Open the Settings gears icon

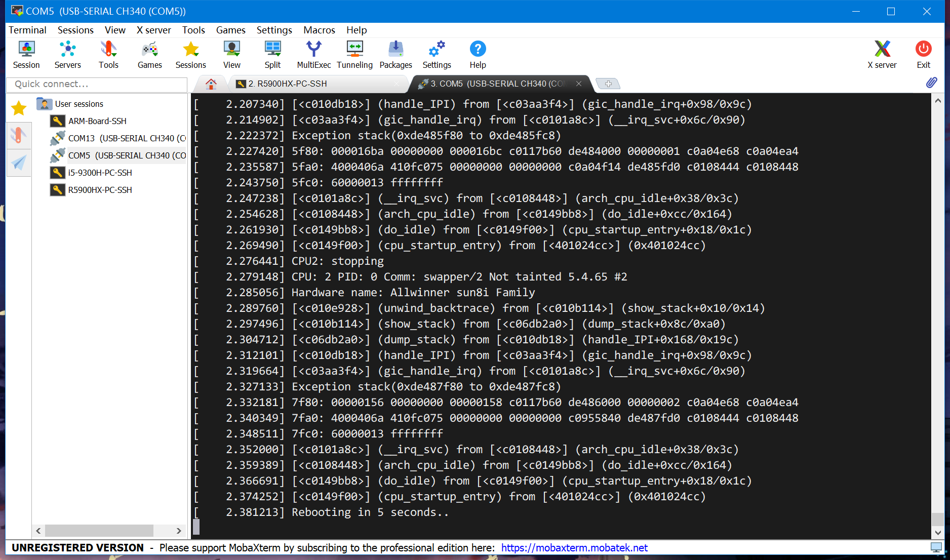point(437,55)
